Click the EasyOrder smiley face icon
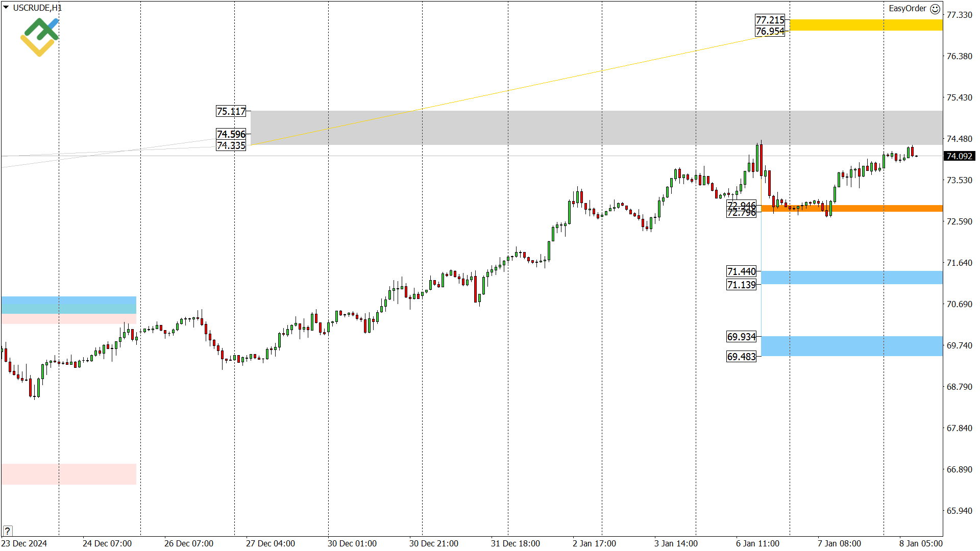The width and height of the screenshot is (980, 551). click(x=935, y=9)
